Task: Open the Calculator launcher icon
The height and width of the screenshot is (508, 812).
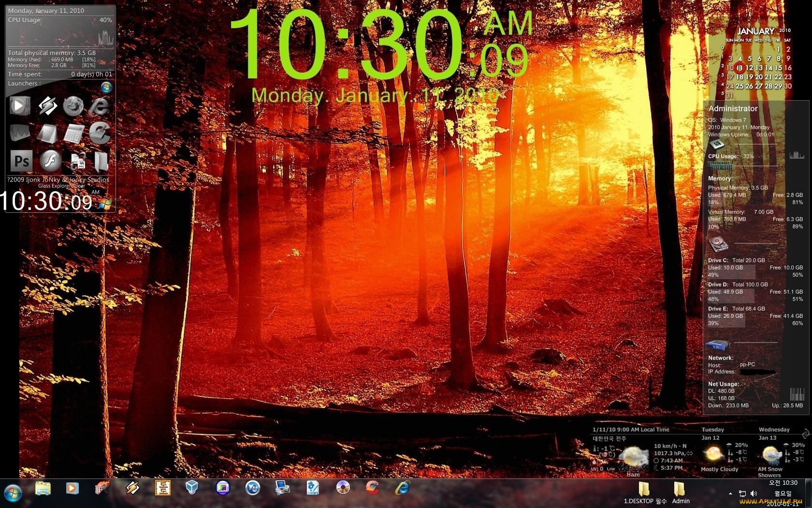Action: 73,133
